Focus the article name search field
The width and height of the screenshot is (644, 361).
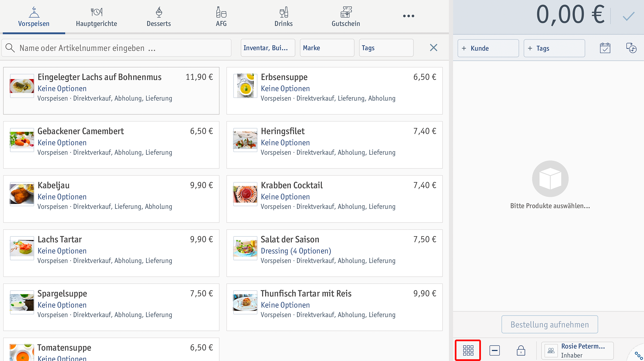coord(116,48)
